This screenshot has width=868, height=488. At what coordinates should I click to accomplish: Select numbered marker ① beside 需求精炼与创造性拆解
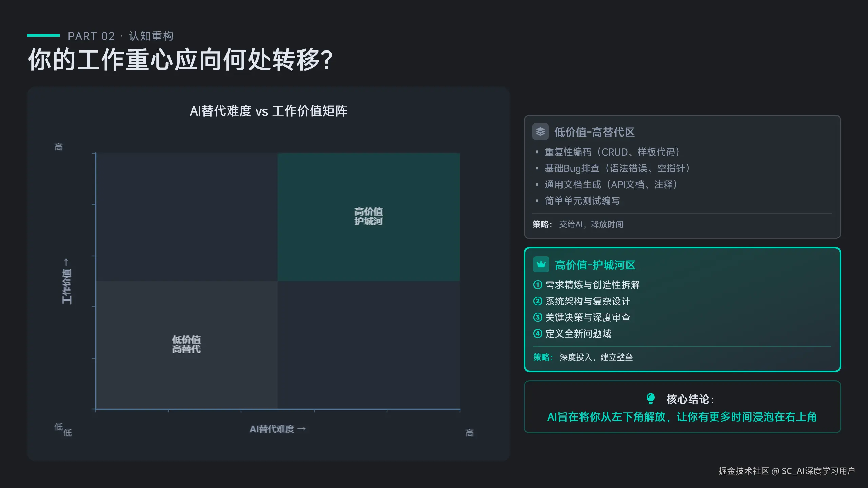537,285
